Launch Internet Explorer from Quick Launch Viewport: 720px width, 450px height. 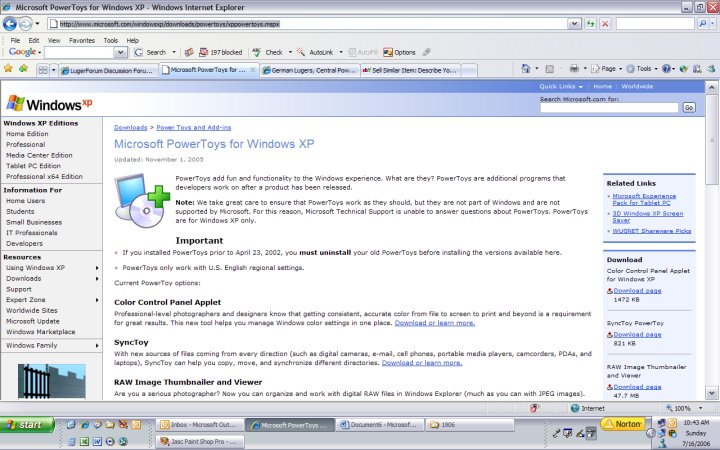84,425
